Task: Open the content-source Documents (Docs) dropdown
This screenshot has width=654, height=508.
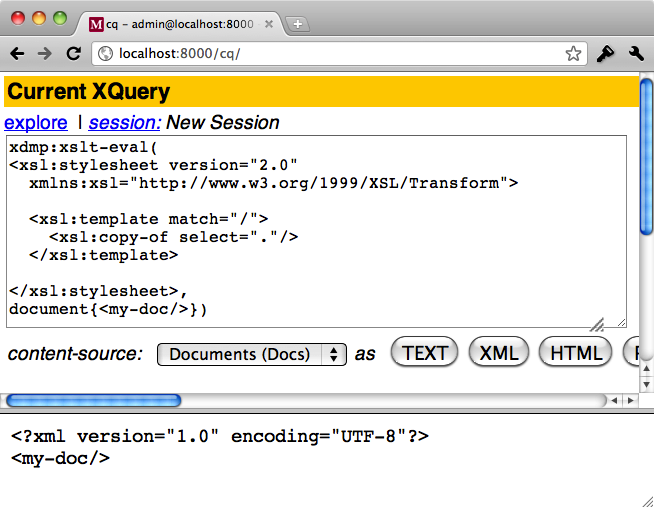Action: [251, 354]
